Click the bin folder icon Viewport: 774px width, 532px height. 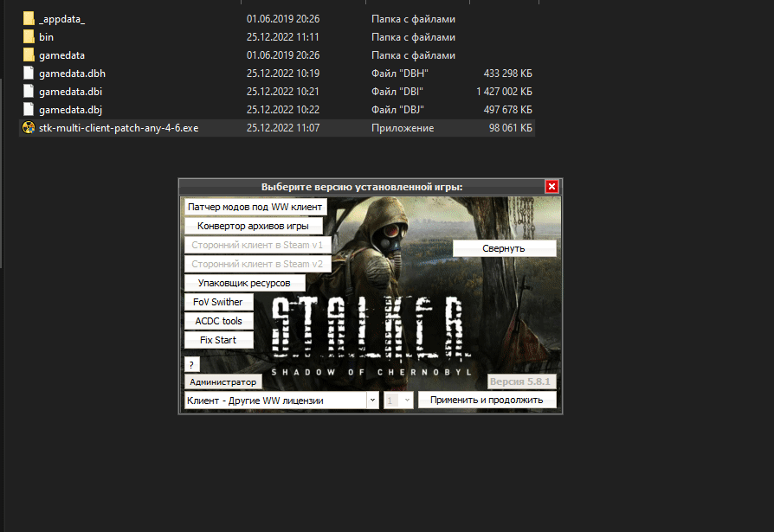(x=29, y=37)
